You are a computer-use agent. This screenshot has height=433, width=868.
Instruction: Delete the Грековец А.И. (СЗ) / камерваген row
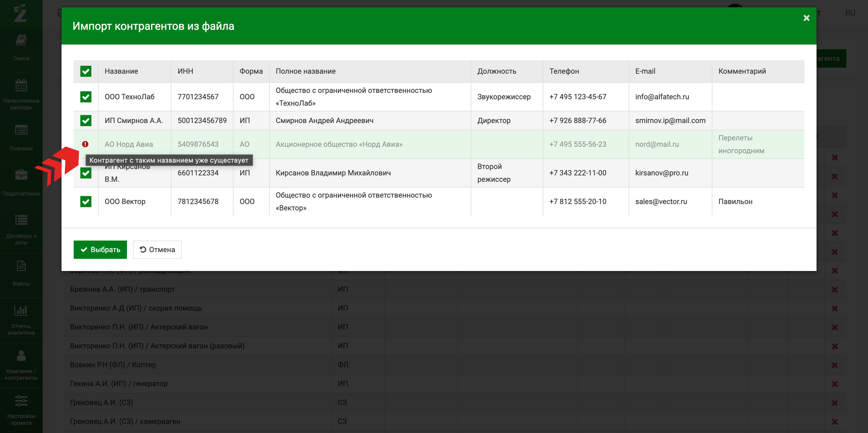click(x=835, y=421)
